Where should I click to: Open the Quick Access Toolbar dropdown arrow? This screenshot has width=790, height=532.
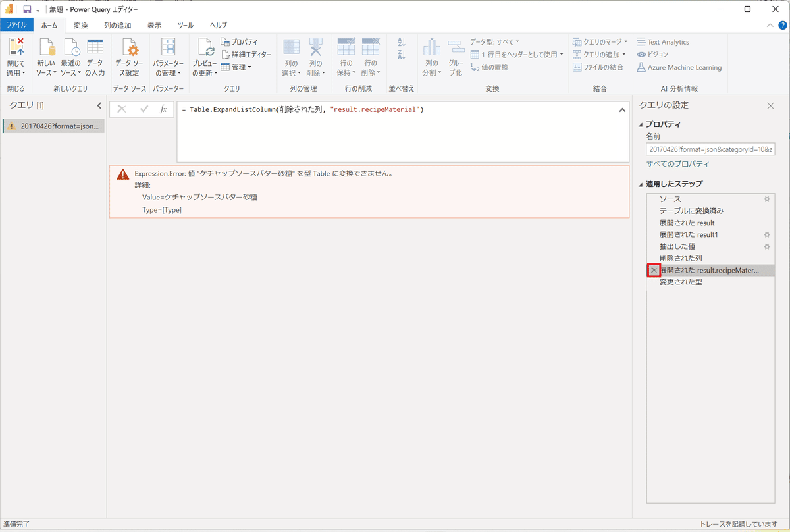tap(38, 10)
